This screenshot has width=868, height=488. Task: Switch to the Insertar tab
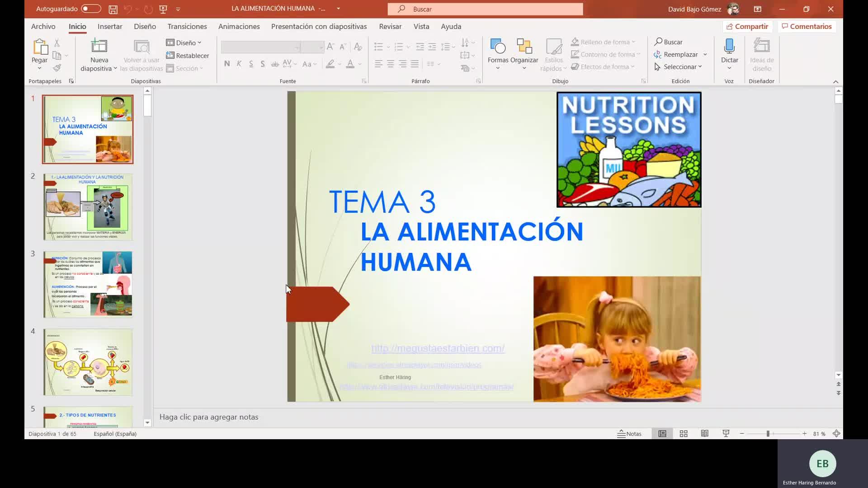click(x=110, y=27)
